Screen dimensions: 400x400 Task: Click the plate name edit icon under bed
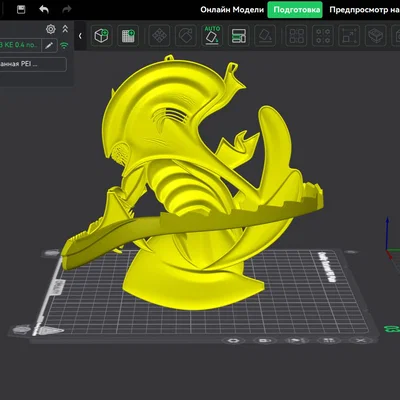pyautogui.click(x=296, y=340)
